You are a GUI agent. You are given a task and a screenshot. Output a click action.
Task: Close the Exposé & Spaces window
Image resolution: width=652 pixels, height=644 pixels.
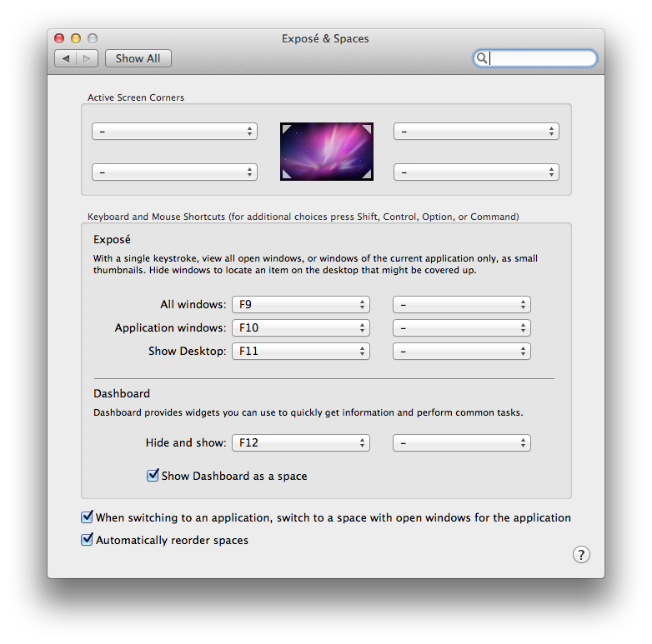coord(59,38)
